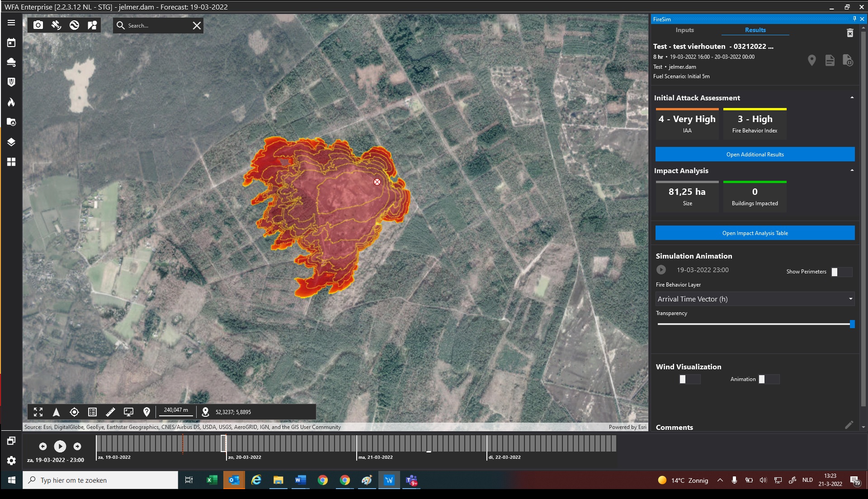868x499 pixels.
Task: Adjust the Transparency slider handle
Action: [852, 324]
